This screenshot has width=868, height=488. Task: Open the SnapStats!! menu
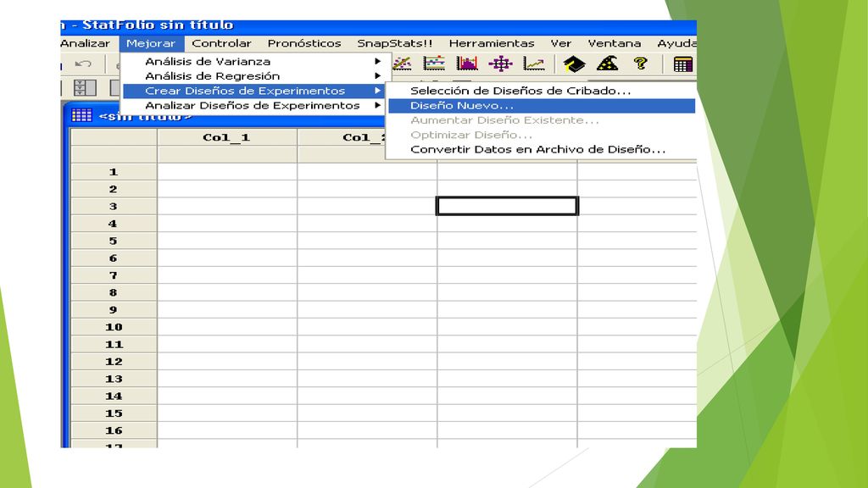click(x=395, y=43)
